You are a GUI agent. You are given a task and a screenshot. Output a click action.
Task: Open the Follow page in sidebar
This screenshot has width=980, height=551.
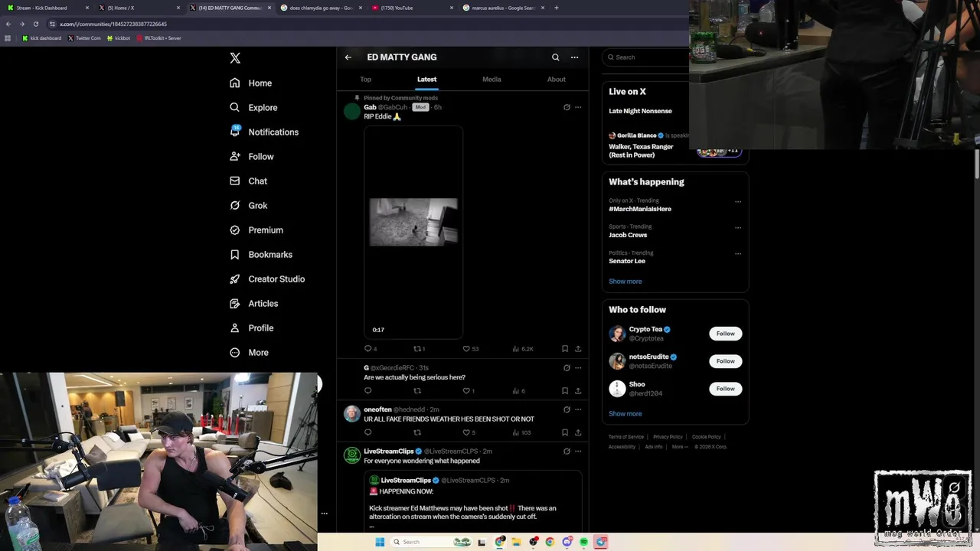tap(251, 156)
